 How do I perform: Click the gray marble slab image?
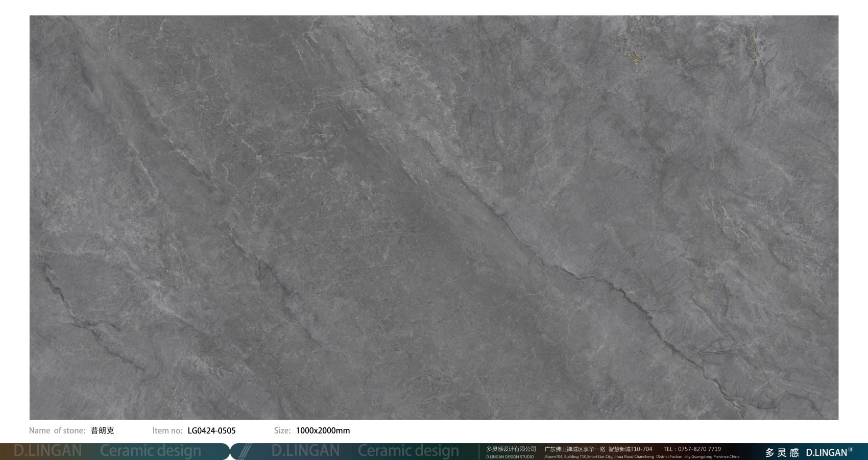pos(433,217)
